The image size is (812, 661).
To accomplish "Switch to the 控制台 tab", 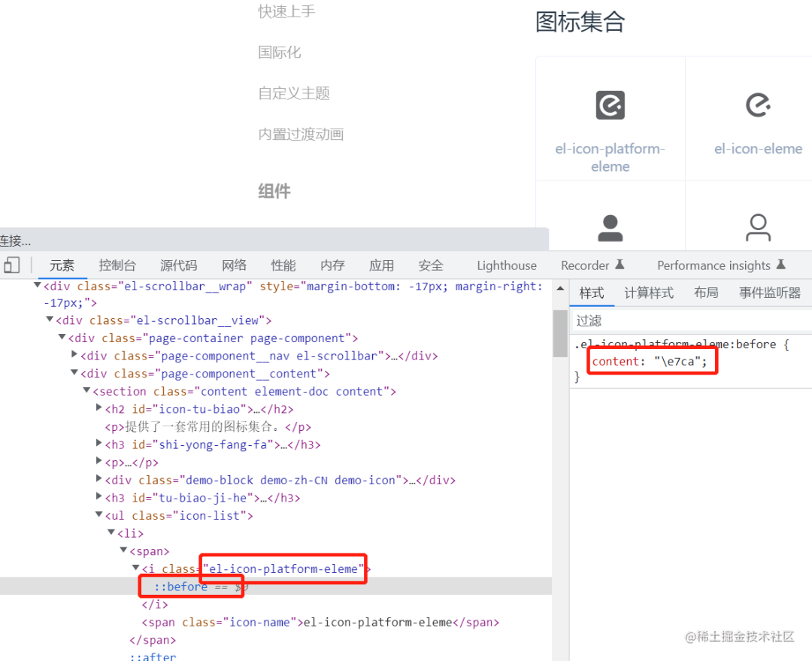I will (117, 265).
